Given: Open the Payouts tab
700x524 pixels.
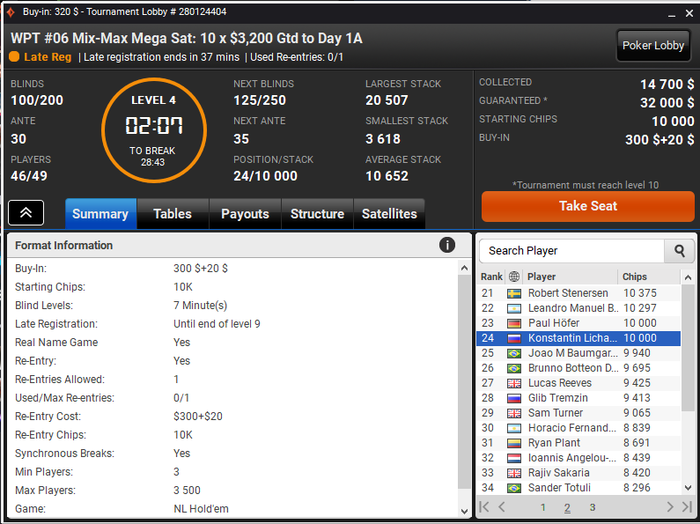Looking at the screenshot, I should pos(245,214).
